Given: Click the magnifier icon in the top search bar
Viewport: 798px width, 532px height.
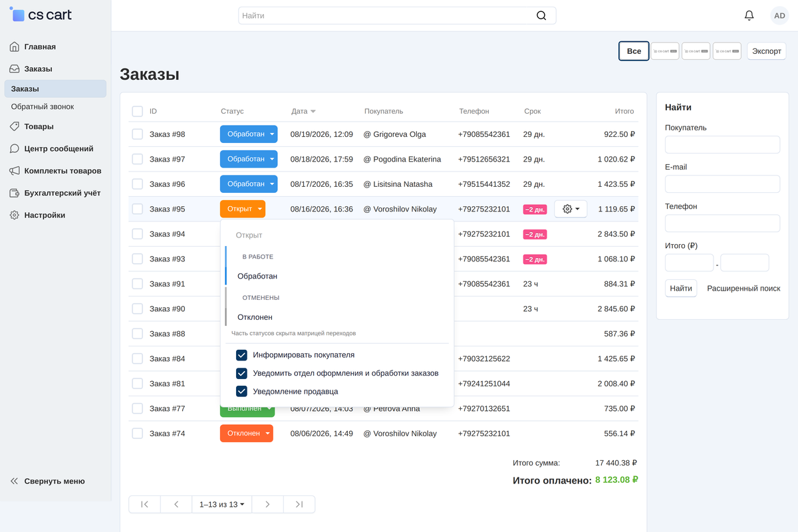Looking at the screenshot, I should point(541,15).
